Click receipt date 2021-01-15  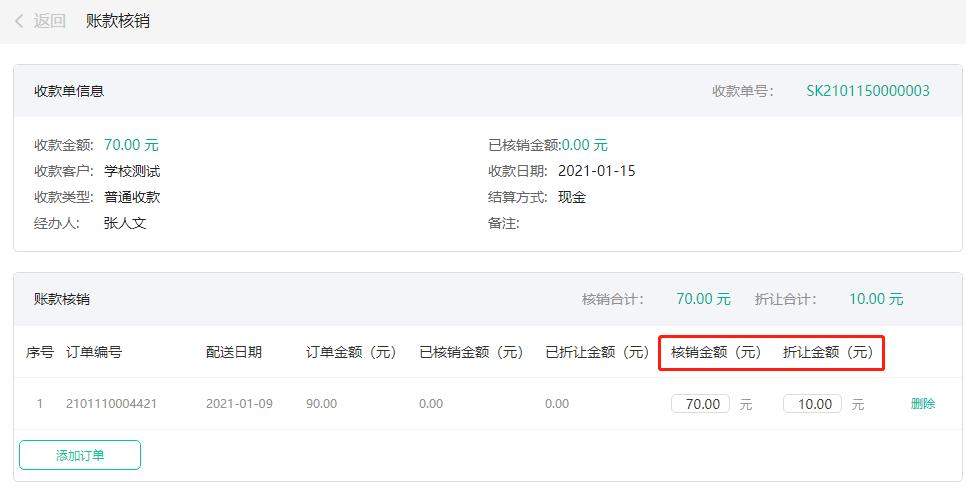[596, 171]
